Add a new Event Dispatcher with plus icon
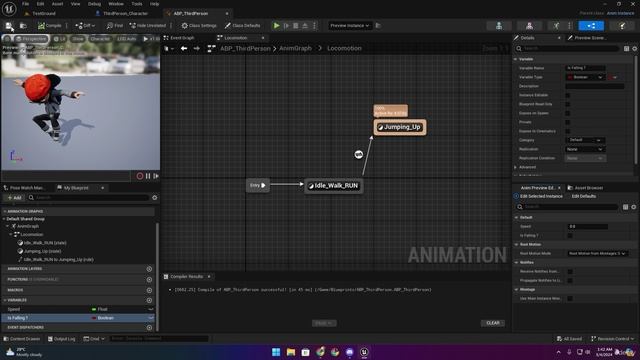640x360 pixels. click(149, 327)
